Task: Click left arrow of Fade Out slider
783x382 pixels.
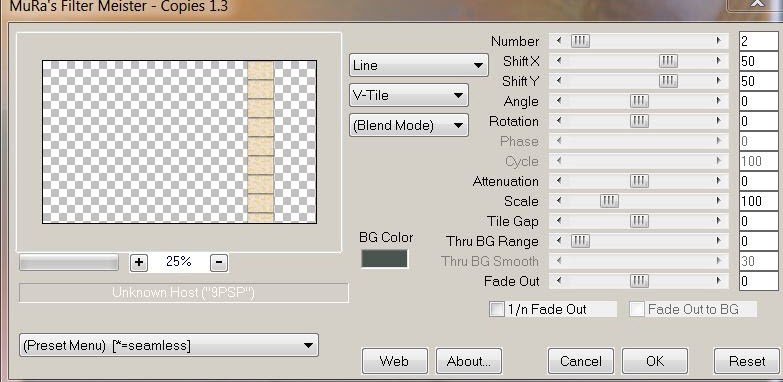Action: click(559, 281)
